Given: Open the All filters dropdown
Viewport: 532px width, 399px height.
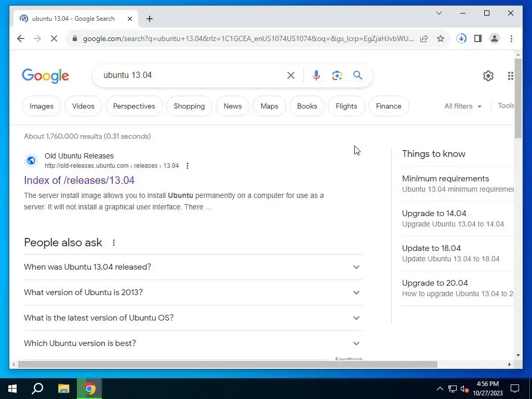Looking at the screenshot, I should point(463,106).
